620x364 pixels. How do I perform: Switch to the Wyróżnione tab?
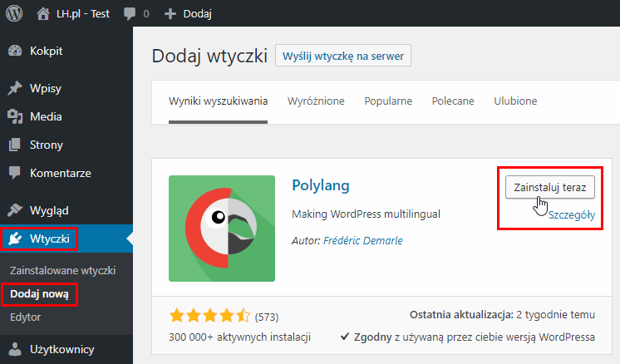316,101
